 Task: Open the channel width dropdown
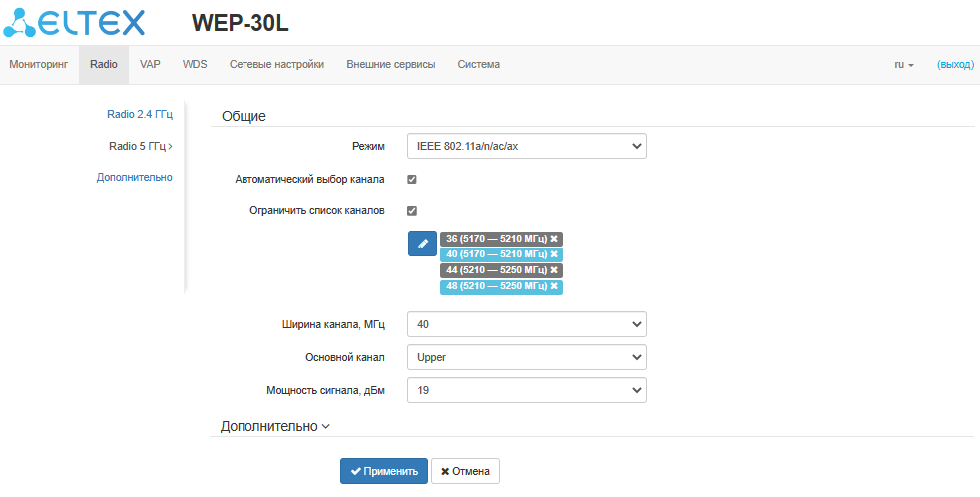tap(526, 324)
